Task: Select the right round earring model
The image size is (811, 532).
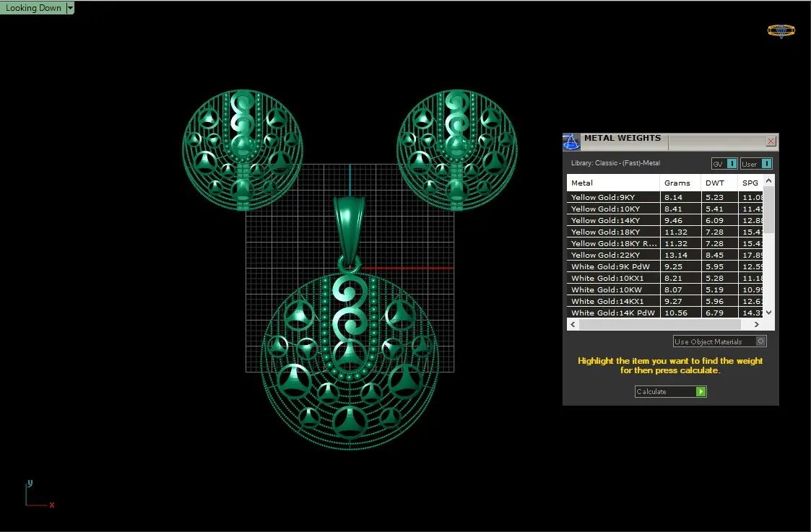Action: (456, 150)
